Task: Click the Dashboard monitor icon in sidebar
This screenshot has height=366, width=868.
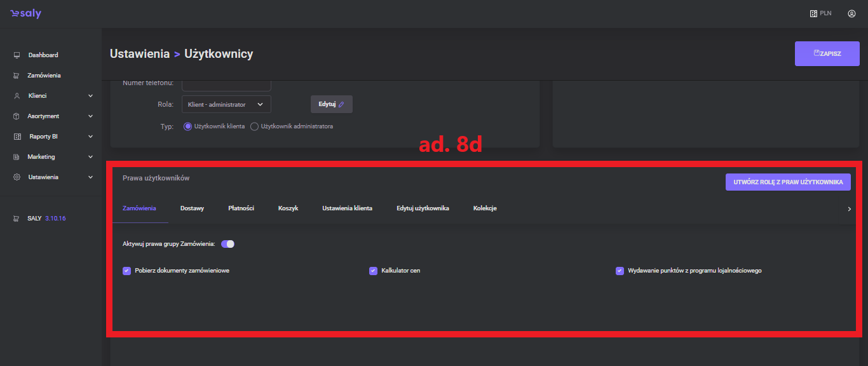Action: (17, 55)
